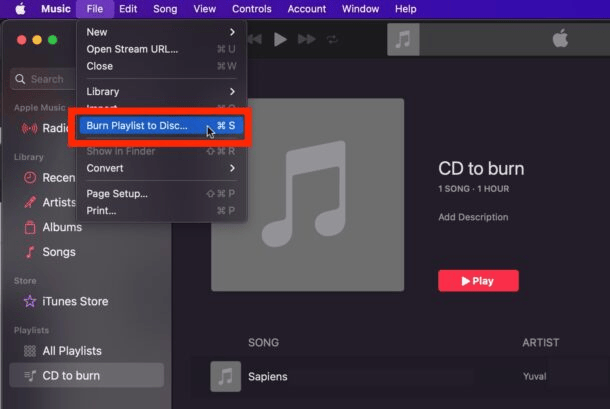The width and height of the screenshot is (610, 409).
Task: Select Burn Playlist to Disc…
Action: pos(161,126)
